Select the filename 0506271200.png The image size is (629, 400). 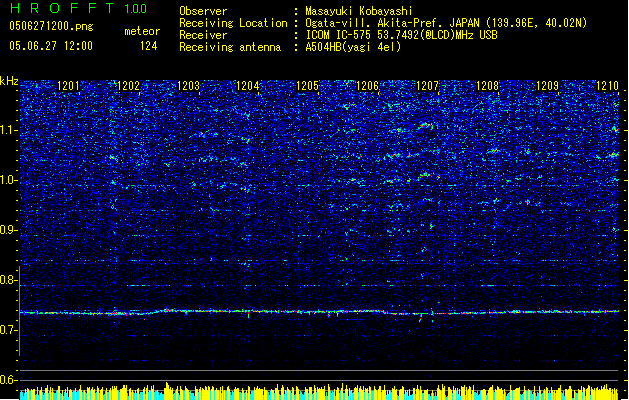(x=51, y=27)
